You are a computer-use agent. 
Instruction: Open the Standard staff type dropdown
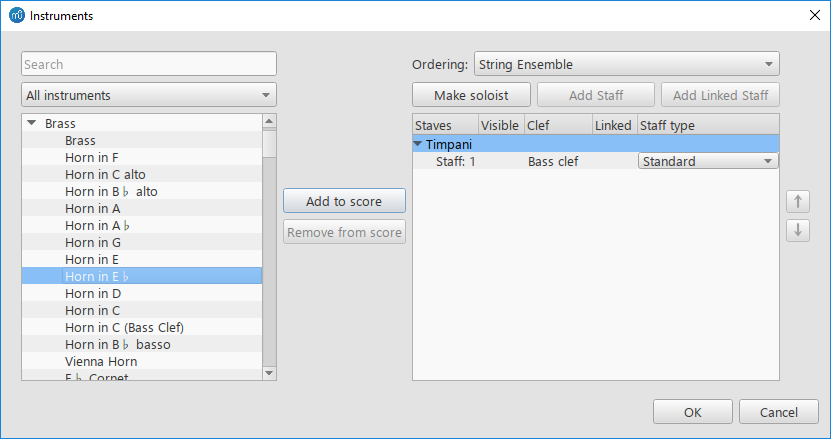(x=708, y=161)
